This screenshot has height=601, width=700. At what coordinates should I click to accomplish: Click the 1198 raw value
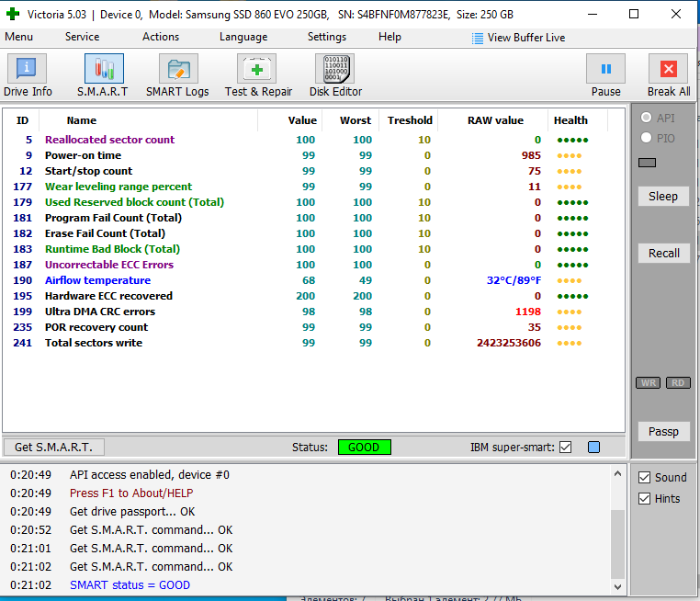528,312
